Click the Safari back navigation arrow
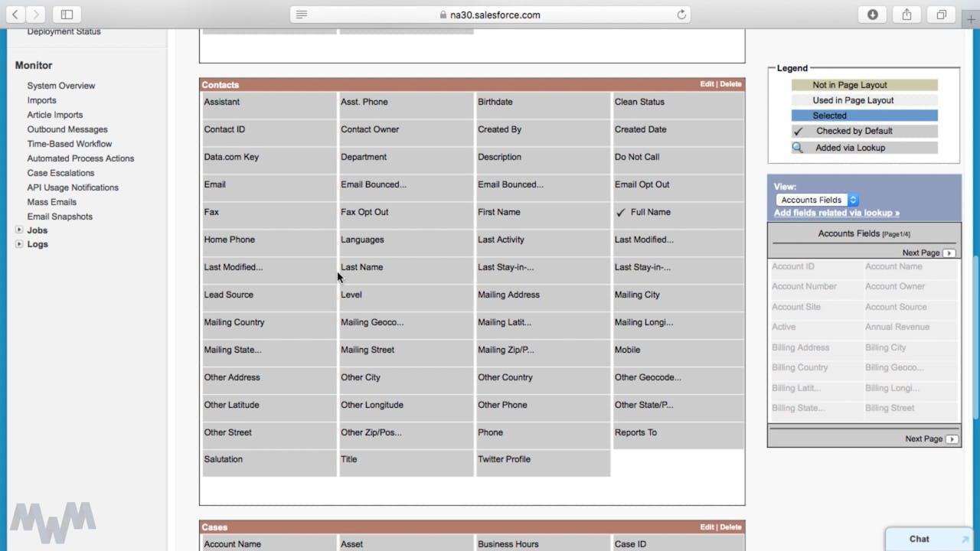The width and height of the screenshot is (980, 551). [x=15, y=15]
